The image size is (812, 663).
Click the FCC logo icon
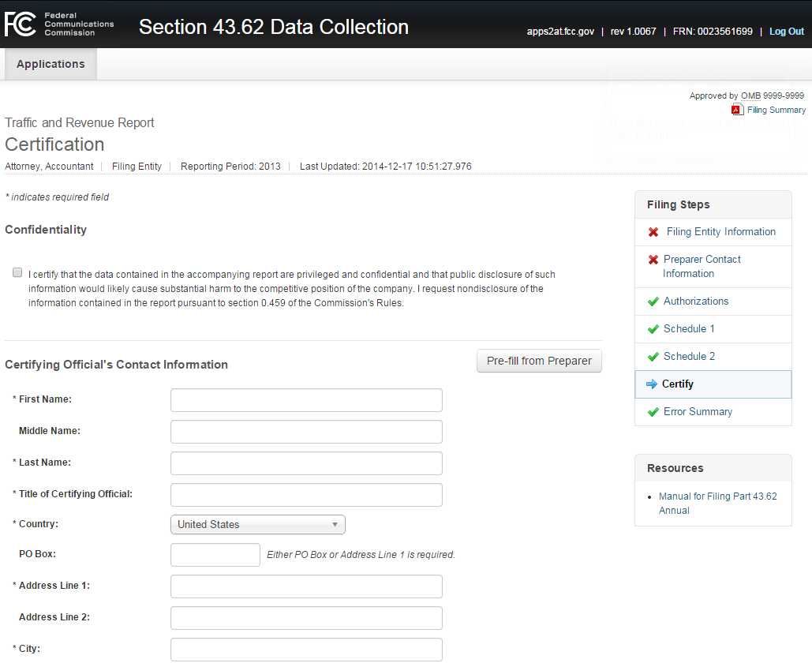[20, 24]
